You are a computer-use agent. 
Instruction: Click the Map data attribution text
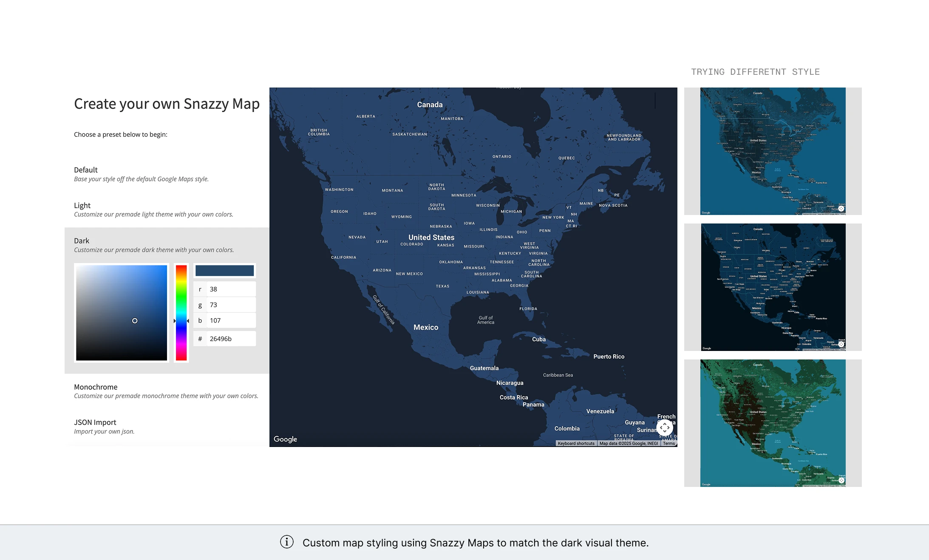[x=628, y=444]
